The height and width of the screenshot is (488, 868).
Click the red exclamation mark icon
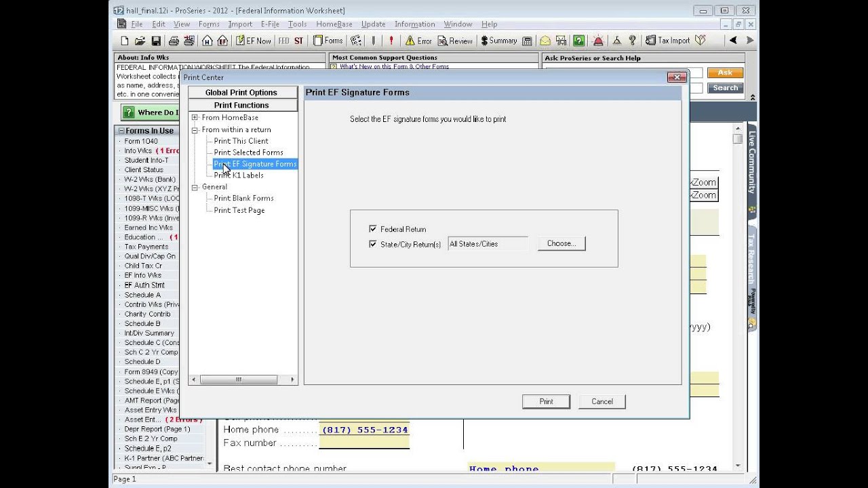point(391,41)
